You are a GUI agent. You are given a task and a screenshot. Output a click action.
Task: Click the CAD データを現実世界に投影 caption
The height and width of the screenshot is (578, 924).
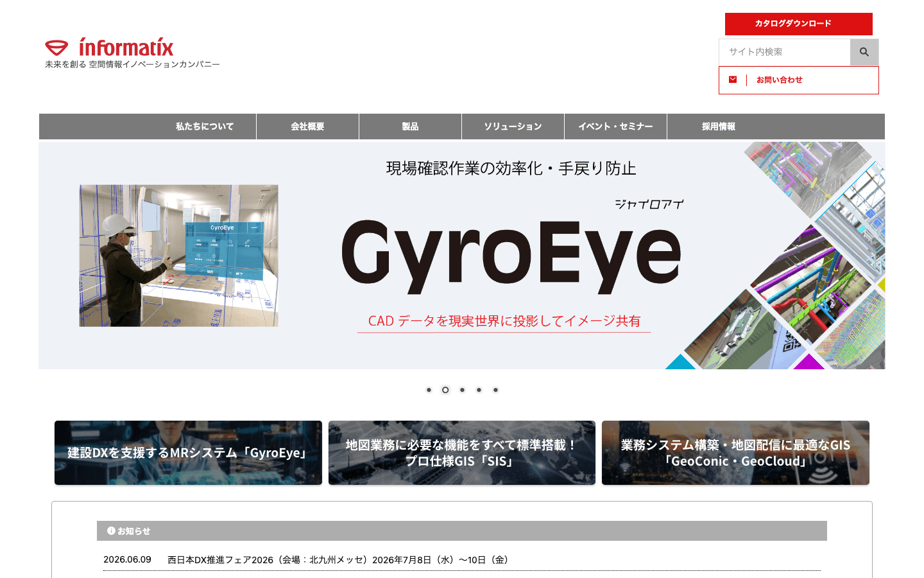504,321
